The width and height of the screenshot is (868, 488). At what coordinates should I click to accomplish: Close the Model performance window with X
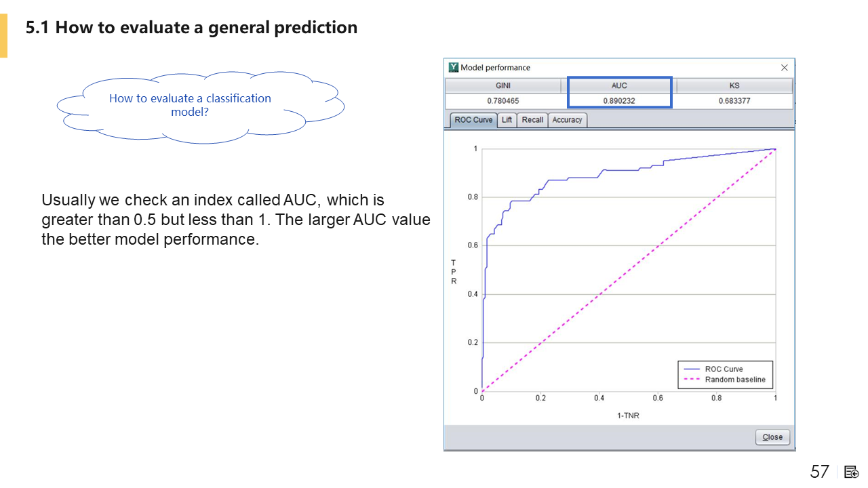coord(785,68)
